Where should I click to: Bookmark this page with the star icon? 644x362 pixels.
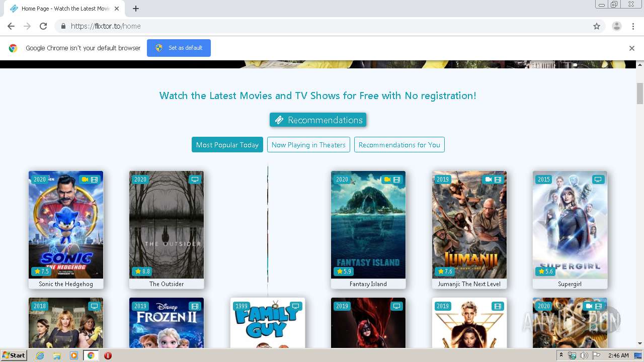click(x=597, y=26)
